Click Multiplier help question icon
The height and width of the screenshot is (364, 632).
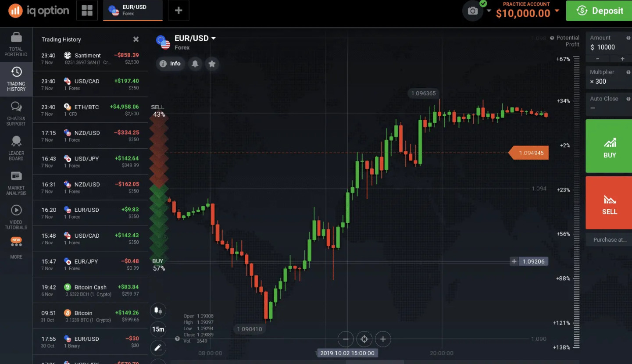628,72
